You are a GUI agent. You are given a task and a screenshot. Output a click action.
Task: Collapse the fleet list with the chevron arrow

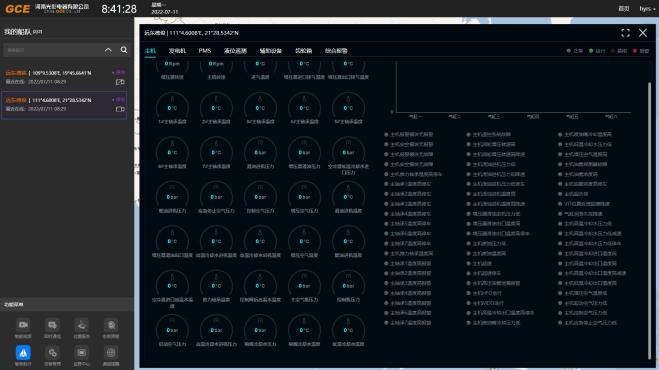coord(108,50)
